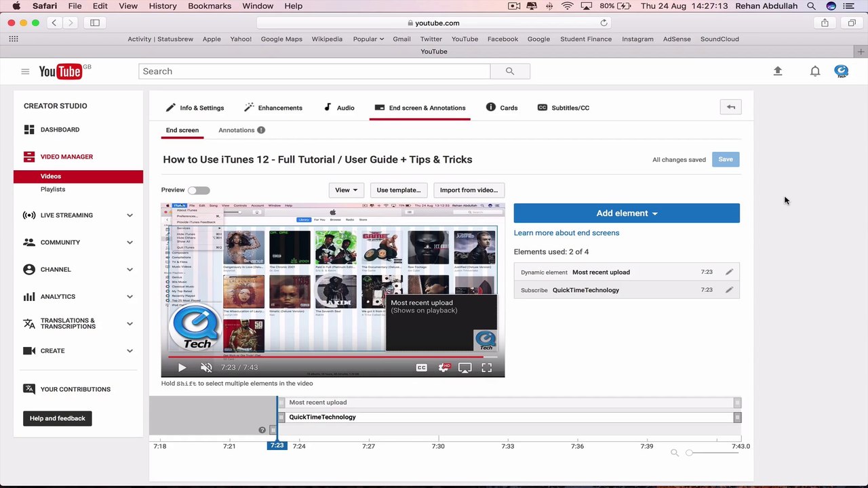Click Help and feedback button
This screenshot has width=868, height=488.
58,418
